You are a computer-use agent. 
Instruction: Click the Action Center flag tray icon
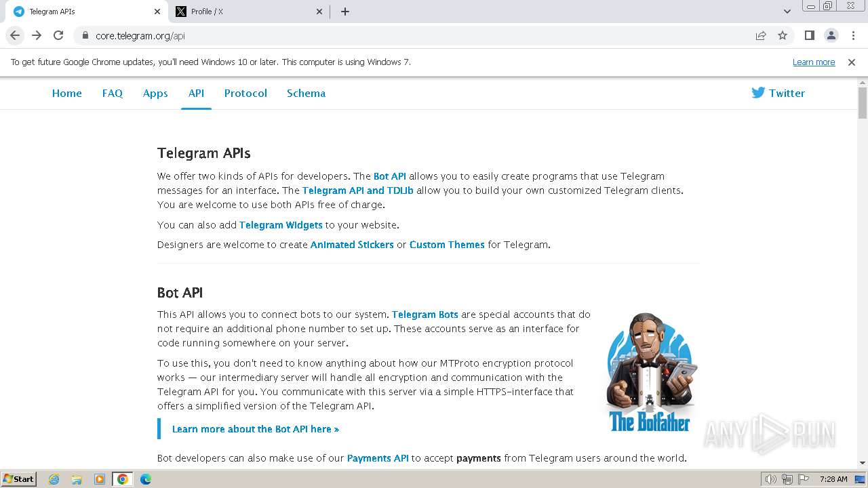804,479
